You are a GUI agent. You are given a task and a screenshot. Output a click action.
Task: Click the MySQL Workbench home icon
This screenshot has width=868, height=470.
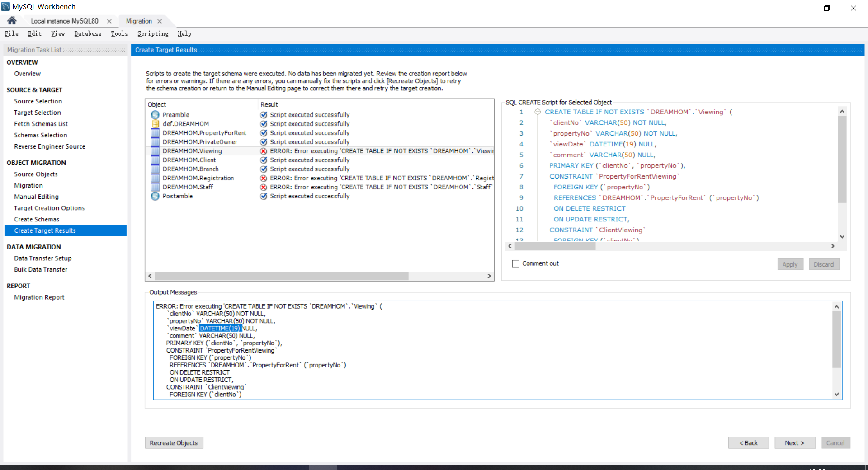coord(11,20)
